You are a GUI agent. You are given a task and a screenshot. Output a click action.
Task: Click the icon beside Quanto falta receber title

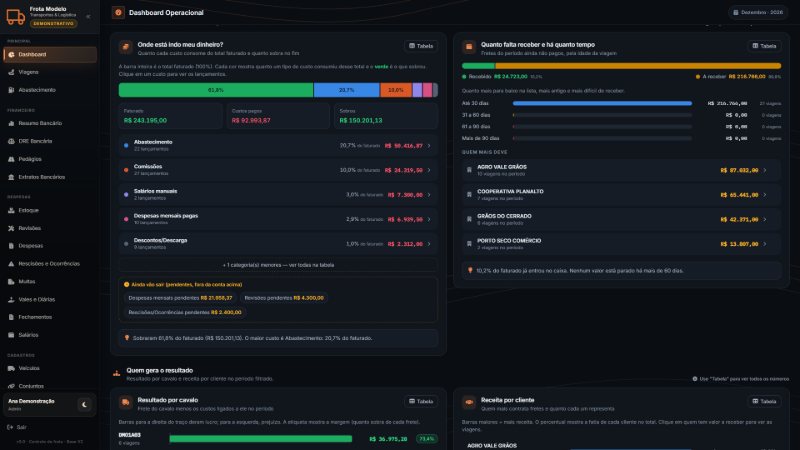tap(468, 47)
